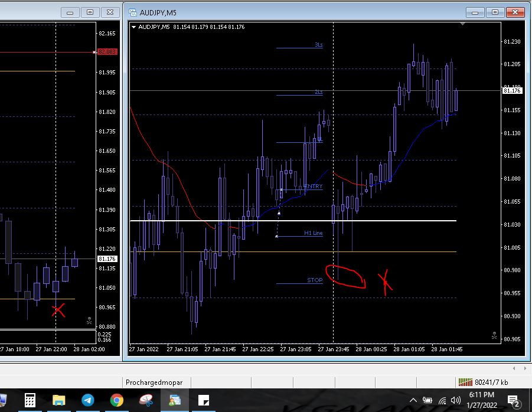Select the STOP level label
The width and height of the screenshot is (532, 412).
point(315,280)
